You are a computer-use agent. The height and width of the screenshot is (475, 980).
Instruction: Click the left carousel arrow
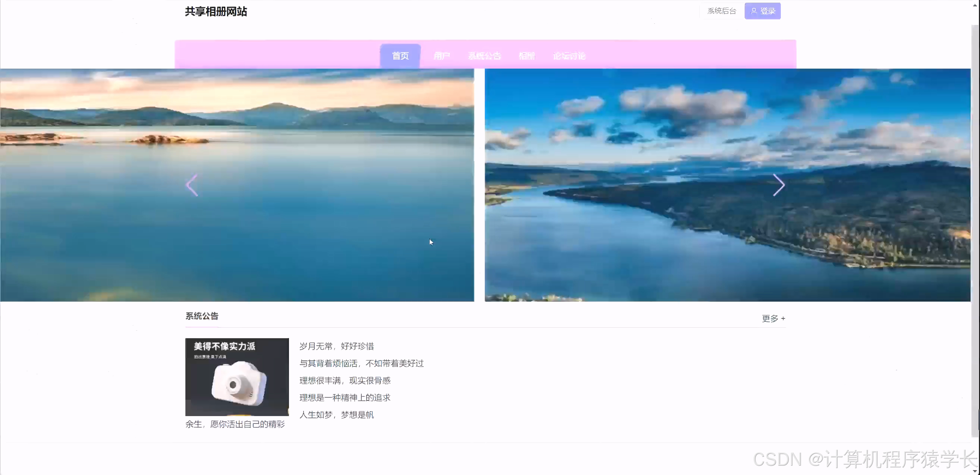[192, 185]
